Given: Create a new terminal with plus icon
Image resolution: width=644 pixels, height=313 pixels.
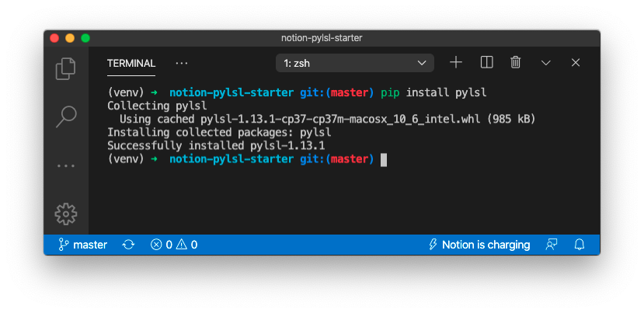Looking at the screenshot, I should coord(456,62).
